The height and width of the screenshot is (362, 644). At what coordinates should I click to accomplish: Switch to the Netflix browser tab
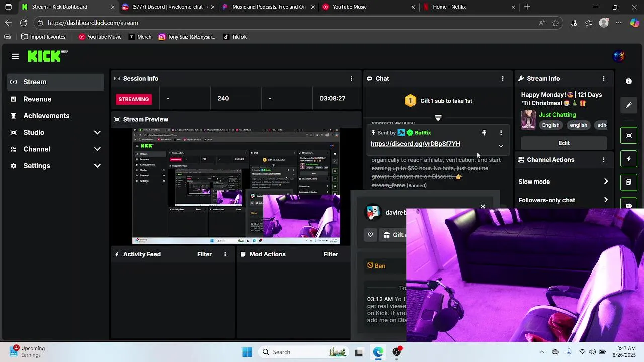(x=468, y=7)
